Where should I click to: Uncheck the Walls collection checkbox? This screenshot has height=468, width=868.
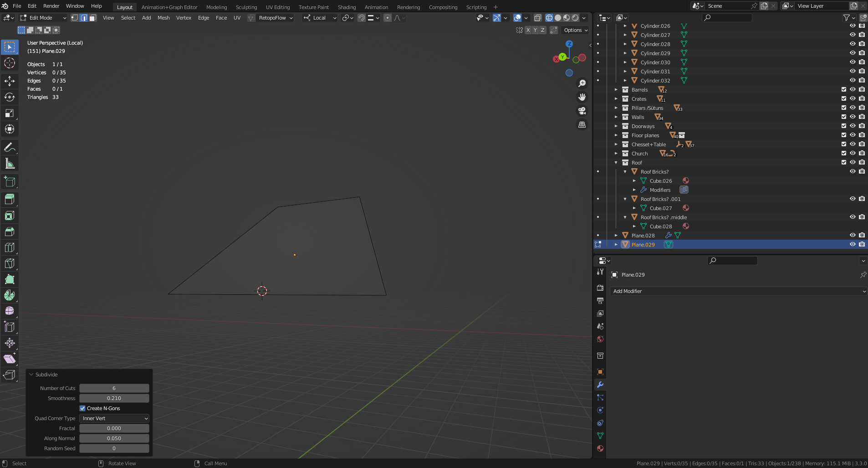tap(844, 117)
